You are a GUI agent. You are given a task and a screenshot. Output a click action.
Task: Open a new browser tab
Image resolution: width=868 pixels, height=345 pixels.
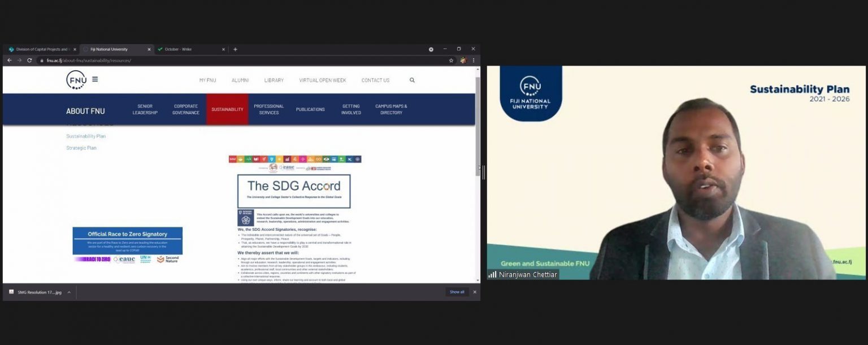[x=235, y=49]
